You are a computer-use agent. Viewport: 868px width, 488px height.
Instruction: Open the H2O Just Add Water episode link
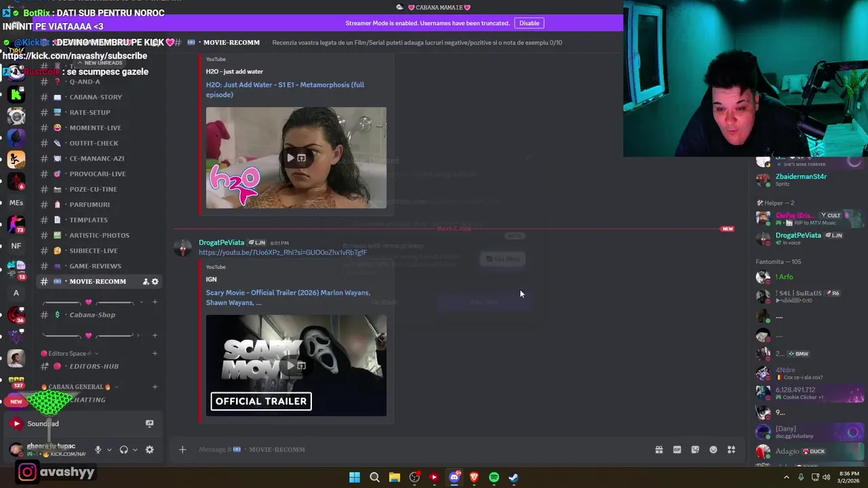(285, 89)
